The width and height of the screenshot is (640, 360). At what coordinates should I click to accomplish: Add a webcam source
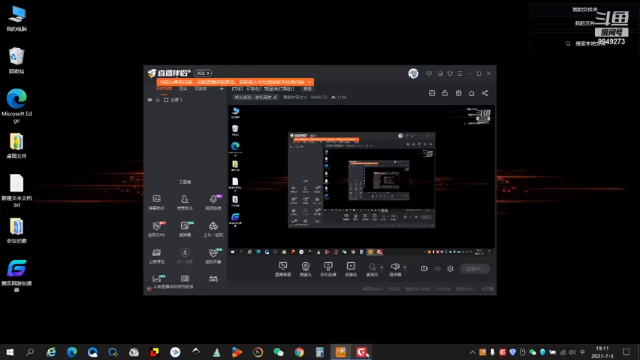pyautogui.click(x=305, y=269)
